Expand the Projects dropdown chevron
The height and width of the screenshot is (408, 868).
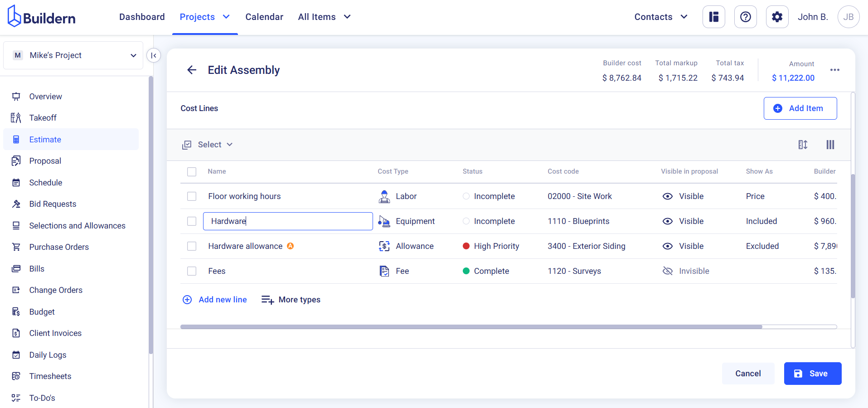(226, 17)
